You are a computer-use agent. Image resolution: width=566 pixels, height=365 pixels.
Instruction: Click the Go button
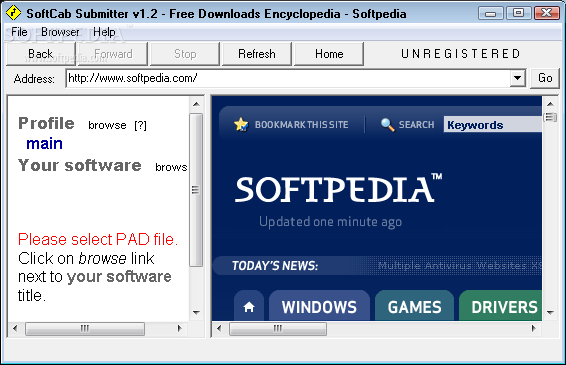click(x=545, y=78)
